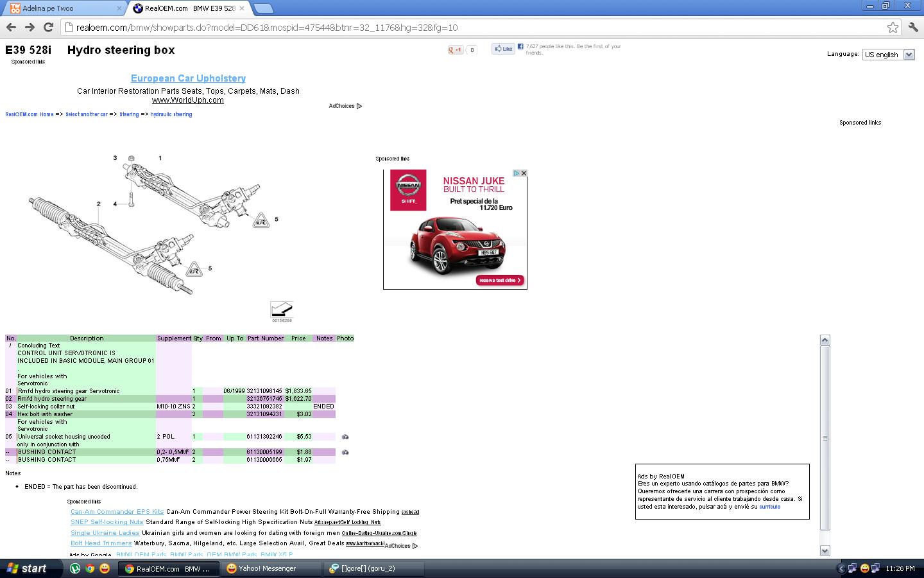Click the caution triangle labeled 5 on the upper rack

(x=260, y=221)
